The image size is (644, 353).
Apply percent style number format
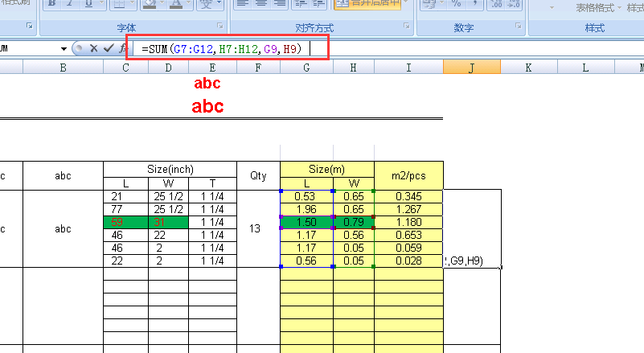click(x=456, y=4)
